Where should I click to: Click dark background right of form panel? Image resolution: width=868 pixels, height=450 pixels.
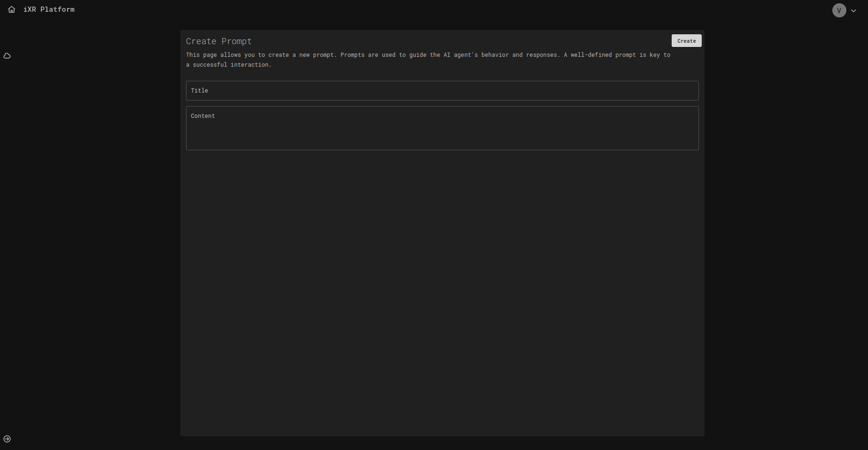(784, 235)
